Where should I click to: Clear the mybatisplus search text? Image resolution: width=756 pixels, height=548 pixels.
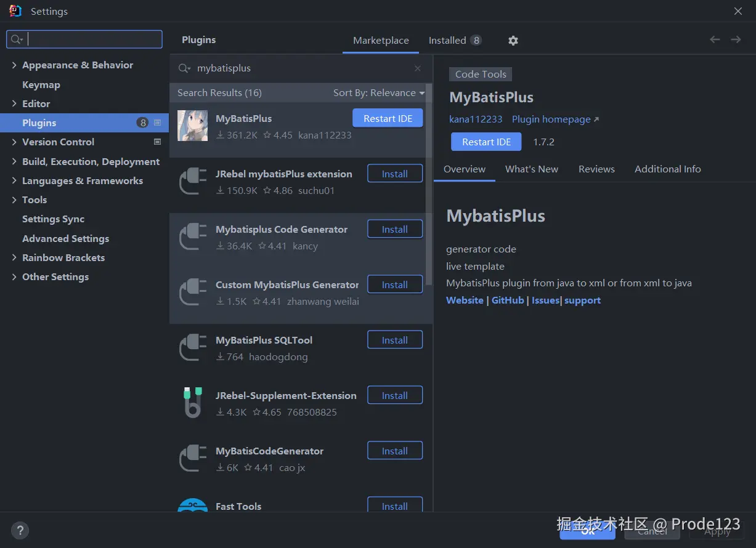[418, 68]
